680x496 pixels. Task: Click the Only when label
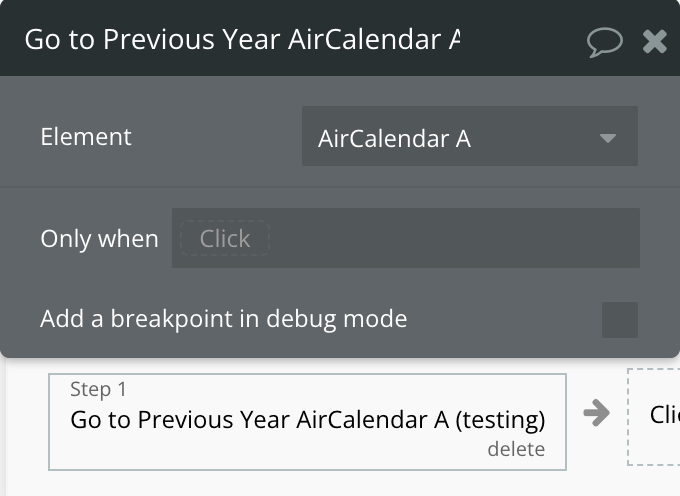point(99,238)
